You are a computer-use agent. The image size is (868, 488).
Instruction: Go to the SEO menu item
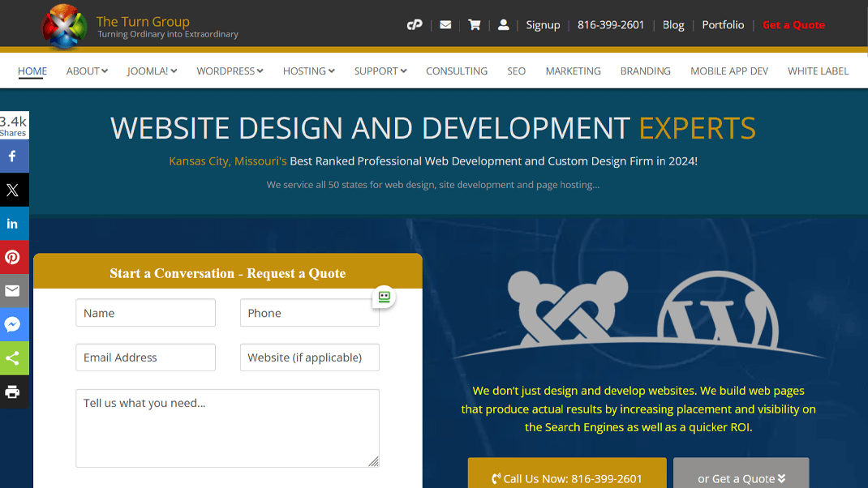[x=516, y=71]
